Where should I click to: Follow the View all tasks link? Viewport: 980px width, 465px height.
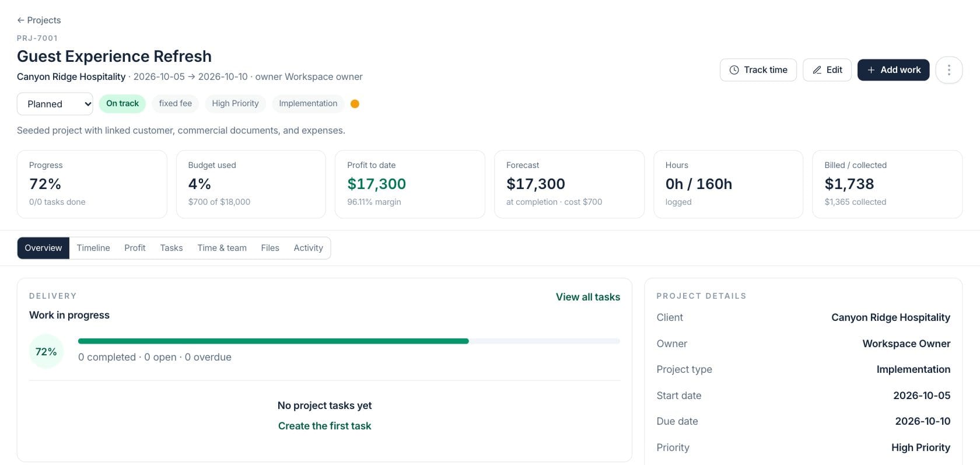point(588,297)
